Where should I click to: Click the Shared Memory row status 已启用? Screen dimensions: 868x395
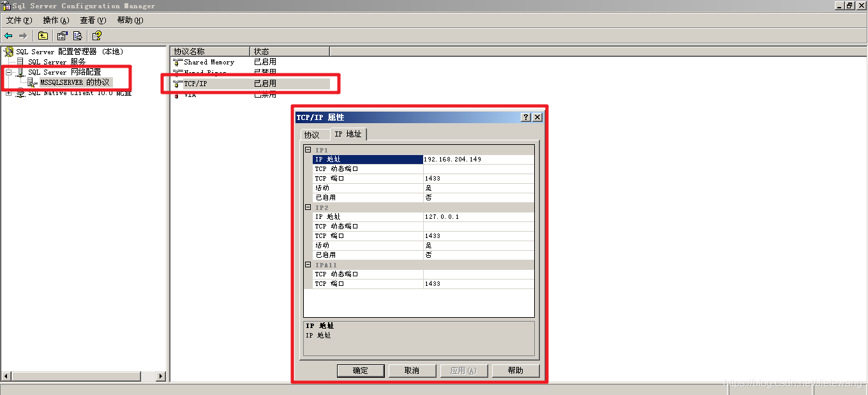(x=265, y=62)
